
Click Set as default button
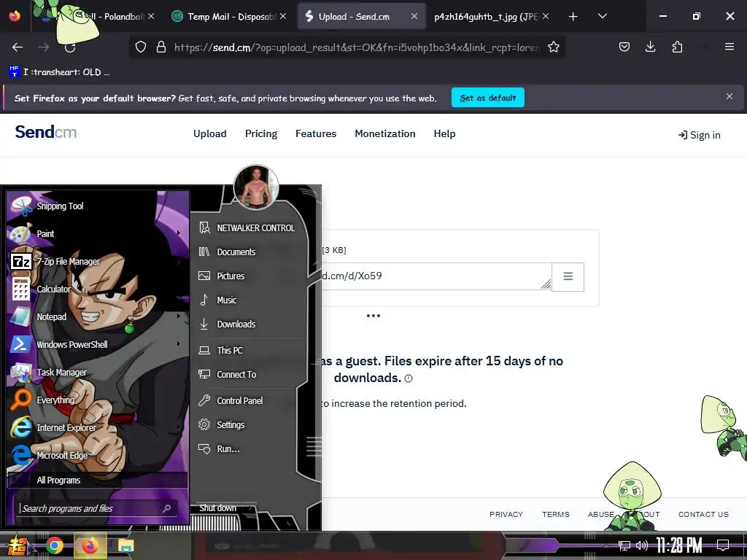[x=488, y=98]
